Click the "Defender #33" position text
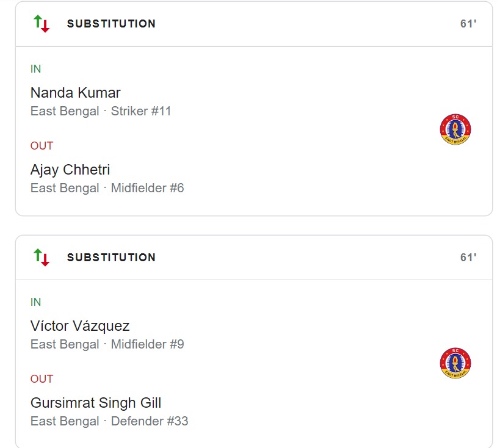The height and width of the screenshot is (448, 497). (x=150, y=421)
